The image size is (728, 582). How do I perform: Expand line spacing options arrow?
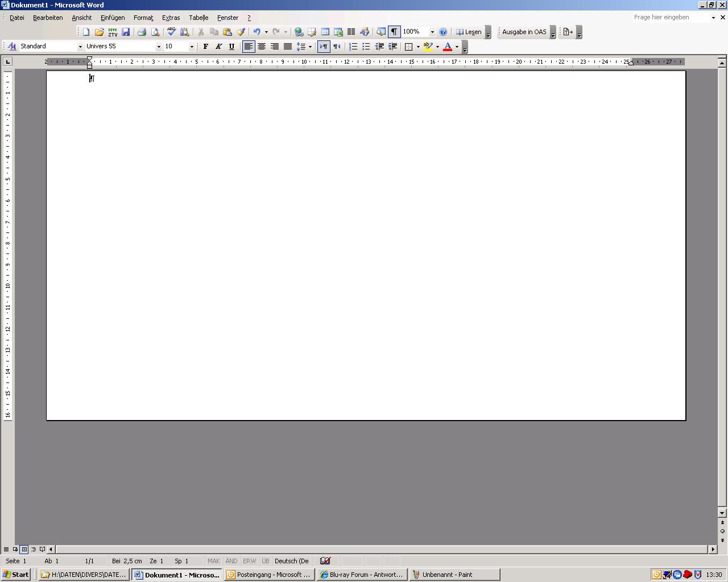[x=310, y=47]
